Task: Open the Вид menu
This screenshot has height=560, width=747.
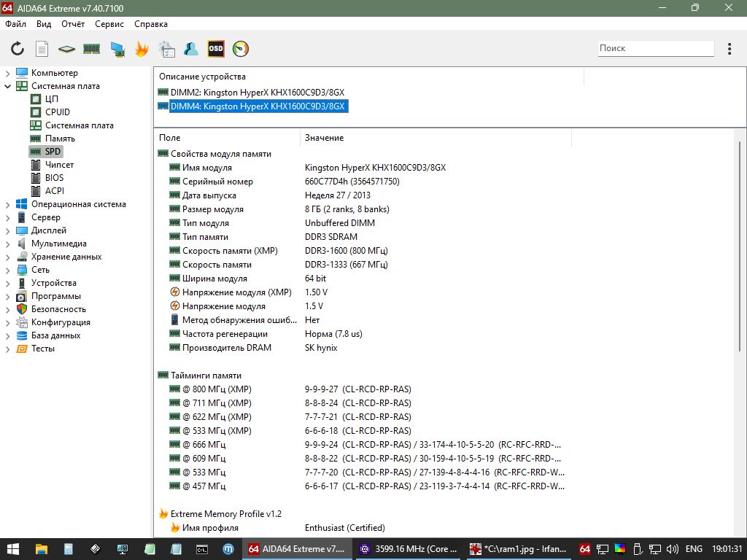Action: pos(44,24)
